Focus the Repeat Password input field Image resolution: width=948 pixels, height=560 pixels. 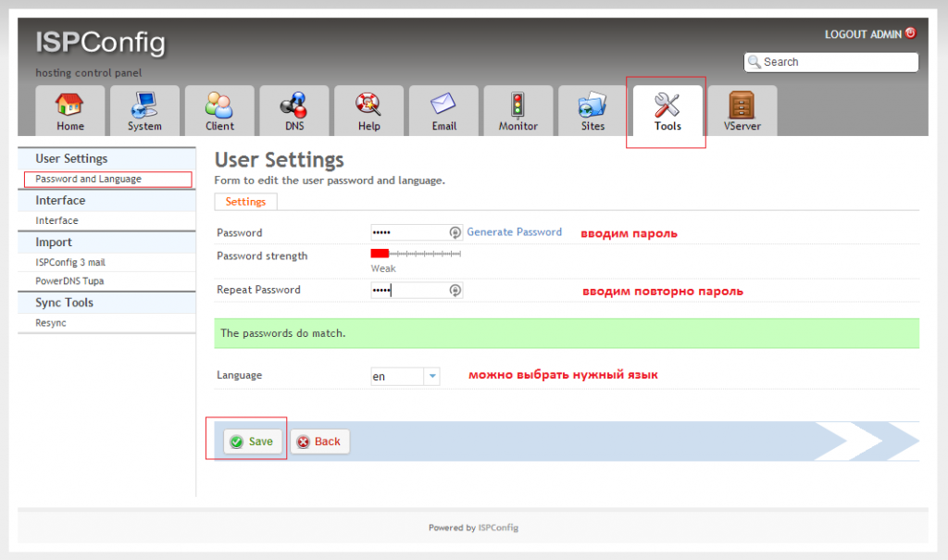417,291
